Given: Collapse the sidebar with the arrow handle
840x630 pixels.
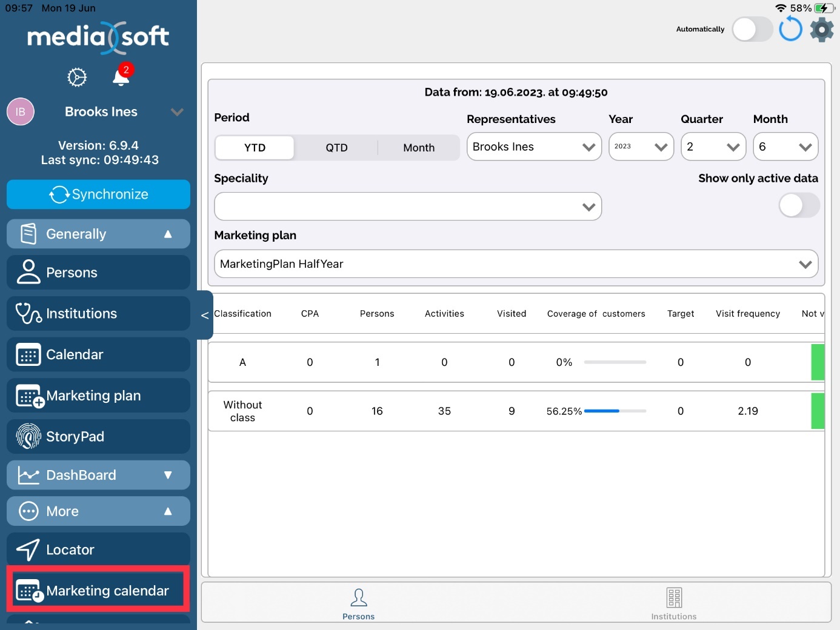Looking at the screenshot, I should tap(205, 315).
